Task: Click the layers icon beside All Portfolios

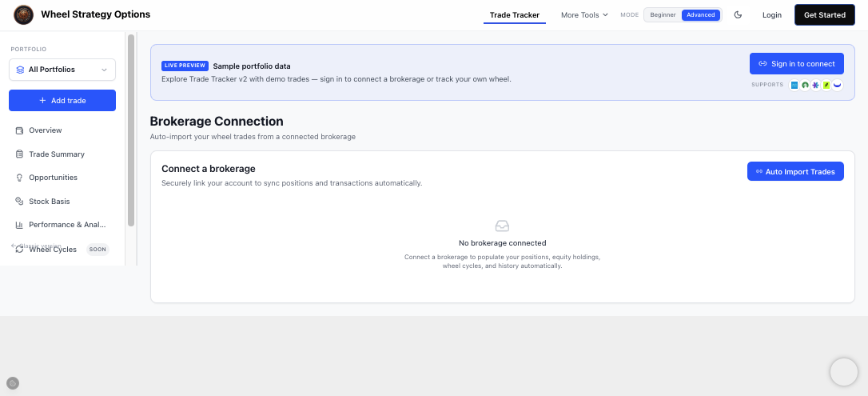Action: [x=21, y=70]
